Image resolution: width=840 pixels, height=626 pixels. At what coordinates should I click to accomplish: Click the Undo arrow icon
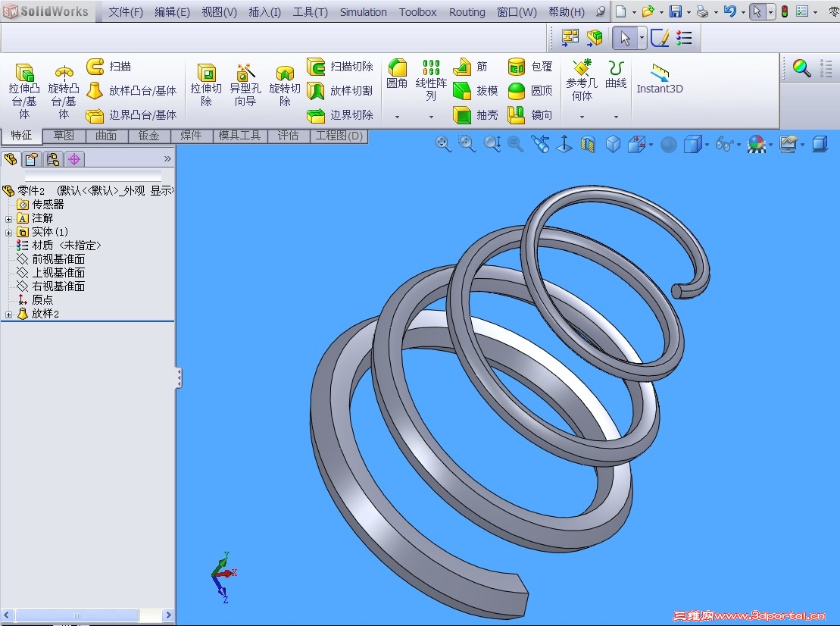[729, 11]
